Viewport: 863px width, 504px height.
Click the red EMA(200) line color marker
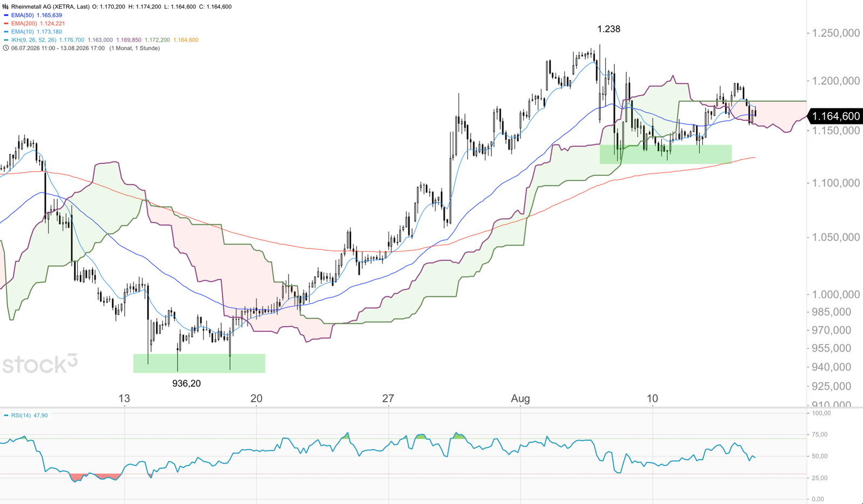(x=6, y=24)
